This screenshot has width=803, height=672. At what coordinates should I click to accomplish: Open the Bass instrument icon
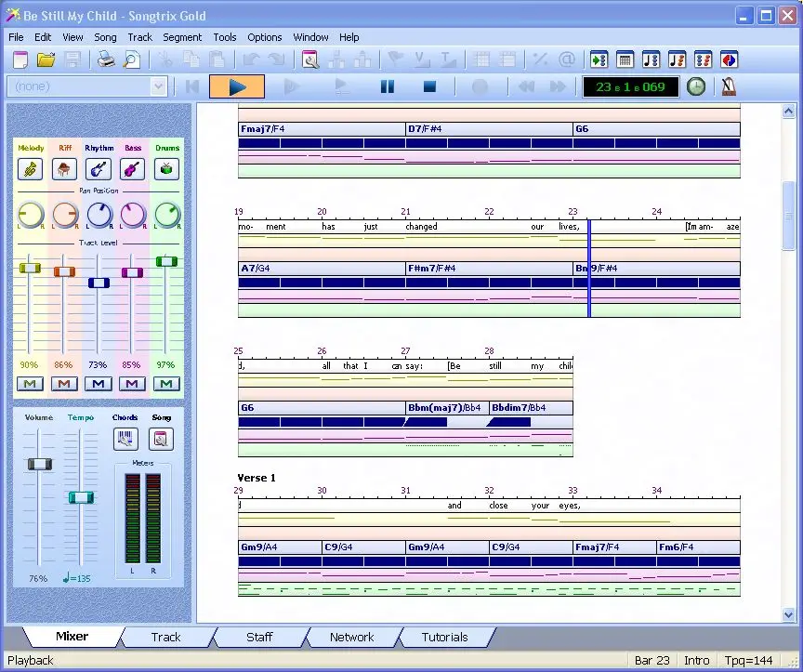pos(132,169)
